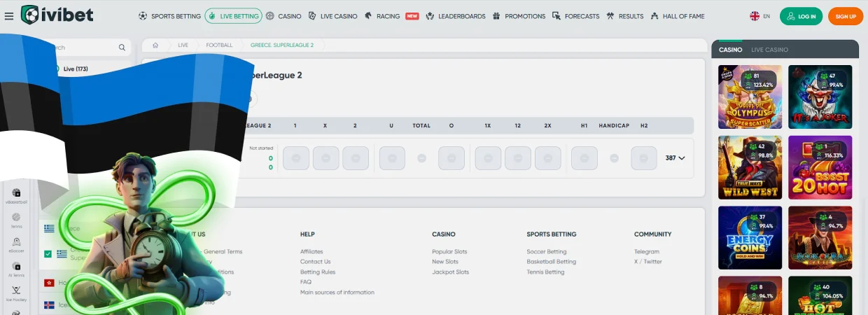Open Wild West game thumbnail
The height and width of the screenshot is (315, 868).
coord(750,167)
